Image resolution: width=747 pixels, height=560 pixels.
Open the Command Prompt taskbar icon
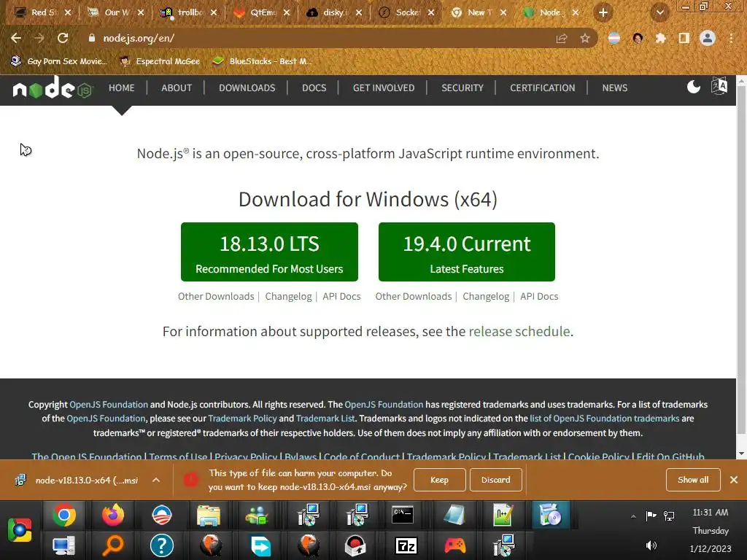403,515
